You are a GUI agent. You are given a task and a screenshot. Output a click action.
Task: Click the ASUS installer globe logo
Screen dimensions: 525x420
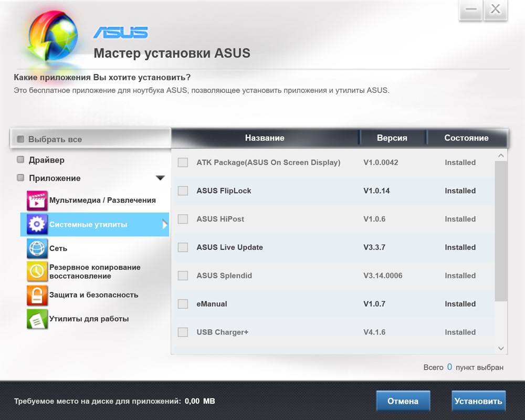click(53, 36)
